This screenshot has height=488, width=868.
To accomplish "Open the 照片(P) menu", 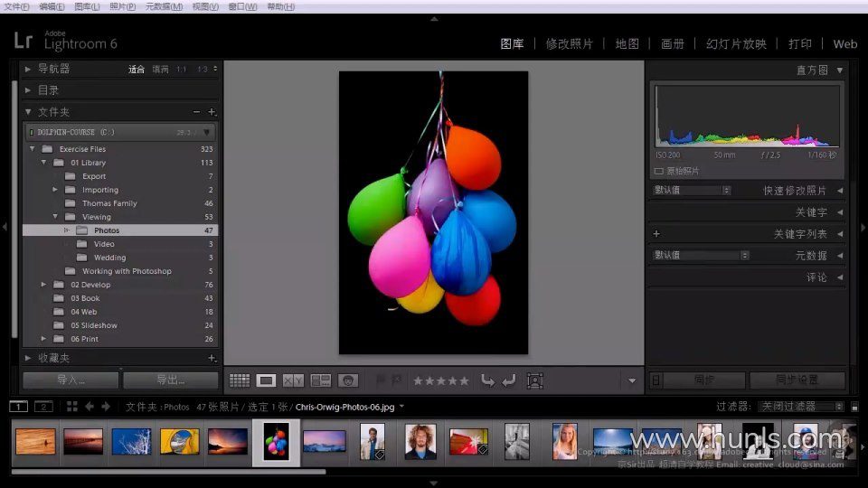I will point(123,6).
